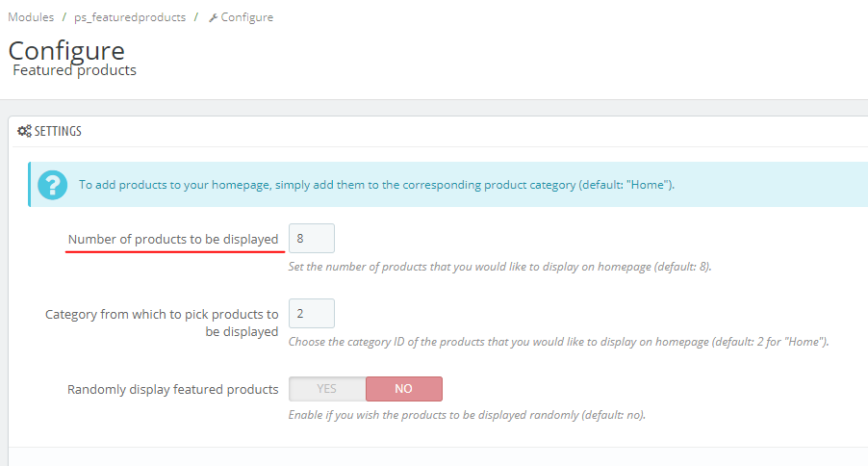This screenshot has width=868, height=466.
Task: Click the SETTINGS panel heading text
Action: (58, 131)
